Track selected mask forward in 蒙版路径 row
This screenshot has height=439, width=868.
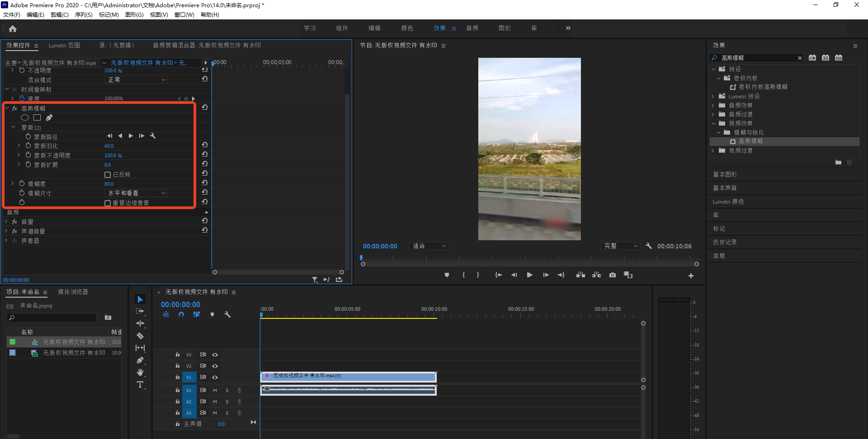tap(131, 136)
